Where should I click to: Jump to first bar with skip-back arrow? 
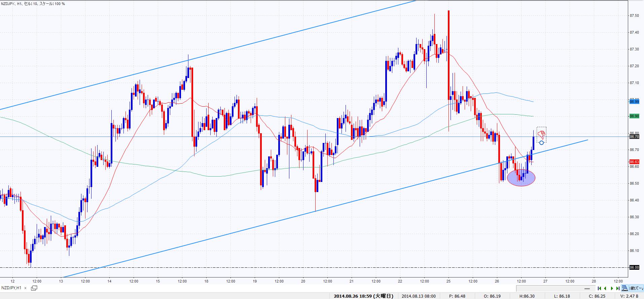pos(599,288)
